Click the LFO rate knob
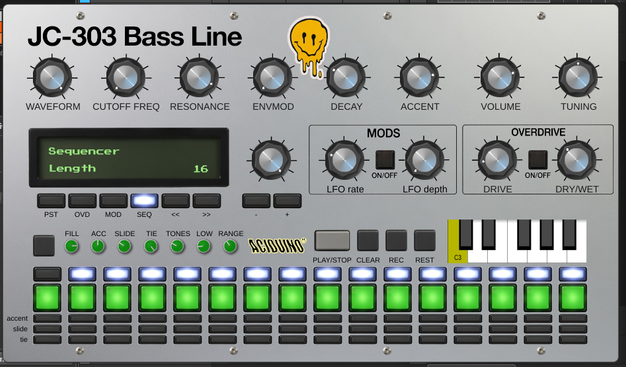Screen dimensions: 626x367 point(344,160)
